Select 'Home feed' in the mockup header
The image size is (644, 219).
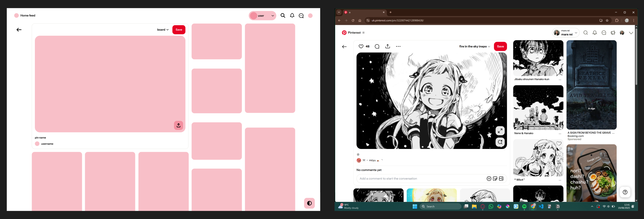pos(28,15)
